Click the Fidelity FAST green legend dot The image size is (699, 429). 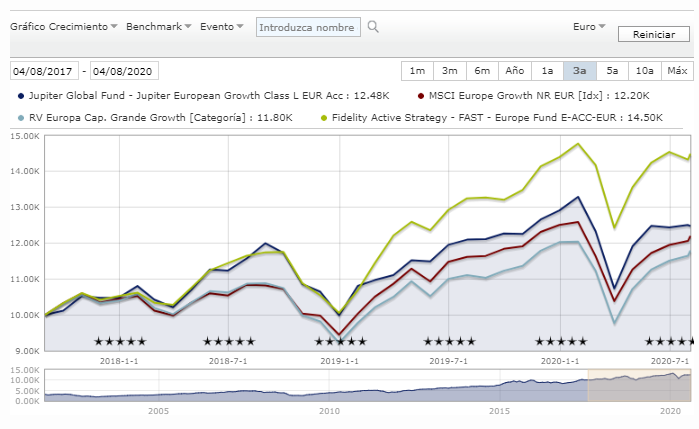pos(323,117)
